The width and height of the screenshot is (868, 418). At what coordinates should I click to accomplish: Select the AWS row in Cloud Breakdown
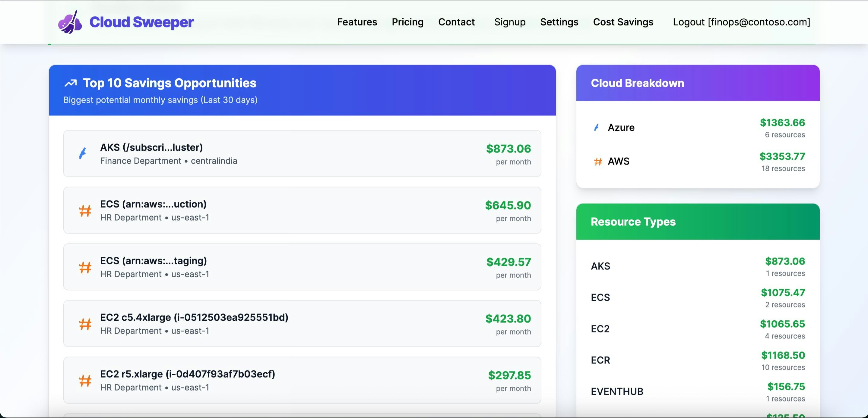[698, 162]
